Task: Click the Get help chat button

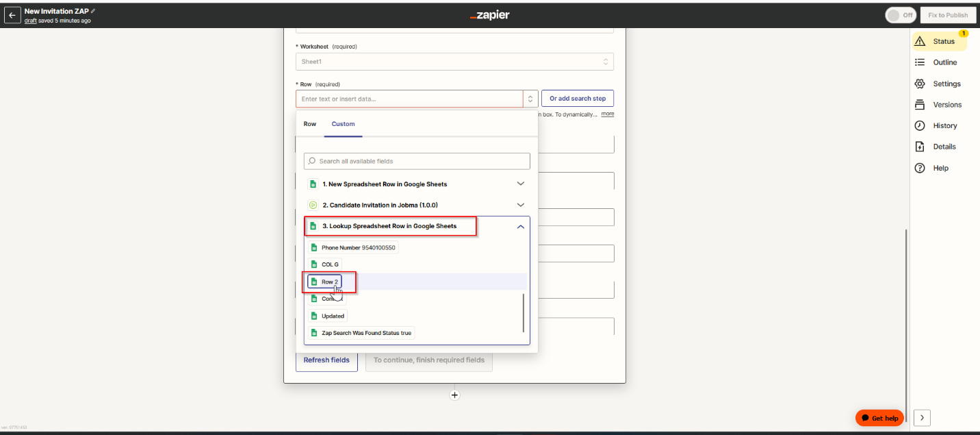Action: [879, 418]
